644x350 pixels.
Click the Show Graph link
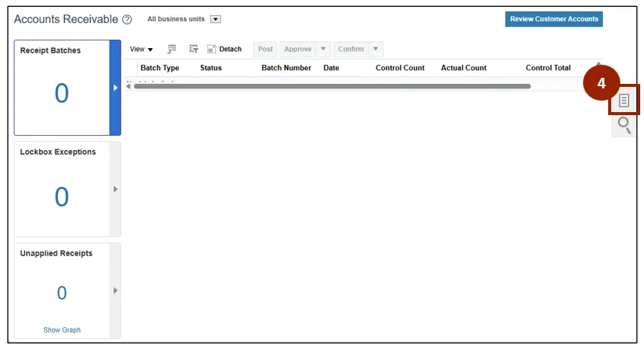point(62,330)
